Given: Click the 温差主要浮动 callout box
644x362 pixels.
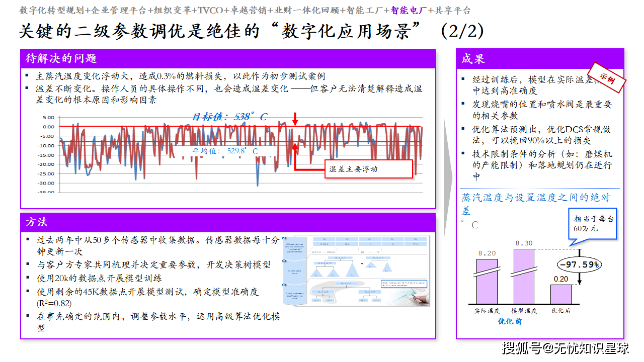Looking at the screenshot, I should coord(368,169).
